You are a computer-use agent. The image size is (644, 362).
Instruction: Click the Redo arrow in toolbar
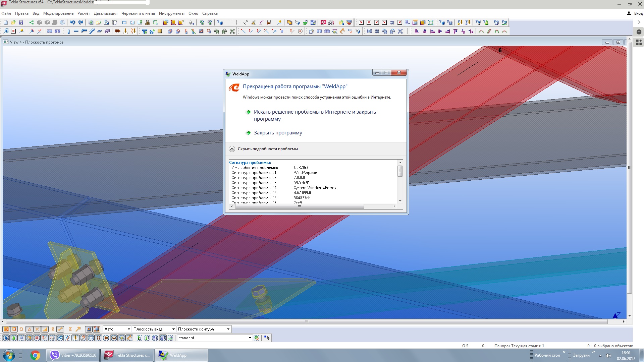(x=80, y=22)
